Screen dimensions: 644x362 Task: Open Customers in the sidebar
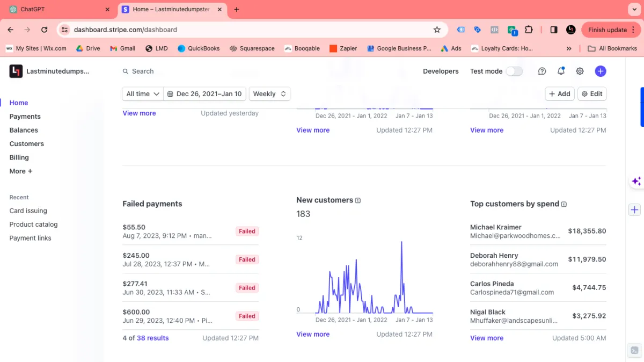27,144
